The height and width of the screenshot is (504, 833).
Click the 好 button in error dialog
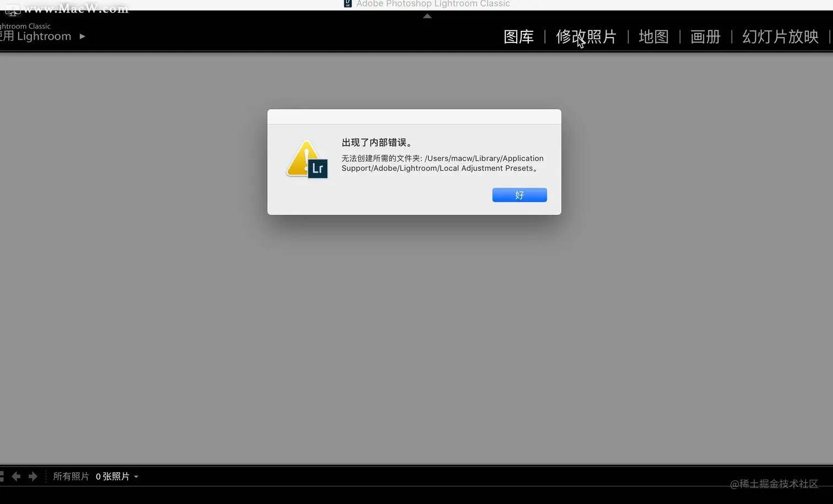(520, 195)
